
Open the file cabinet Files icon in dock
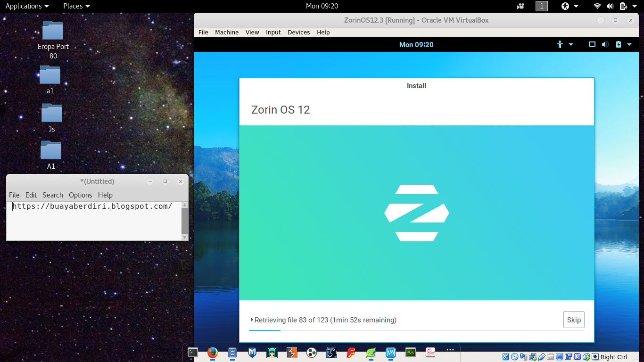click(232, 352)
